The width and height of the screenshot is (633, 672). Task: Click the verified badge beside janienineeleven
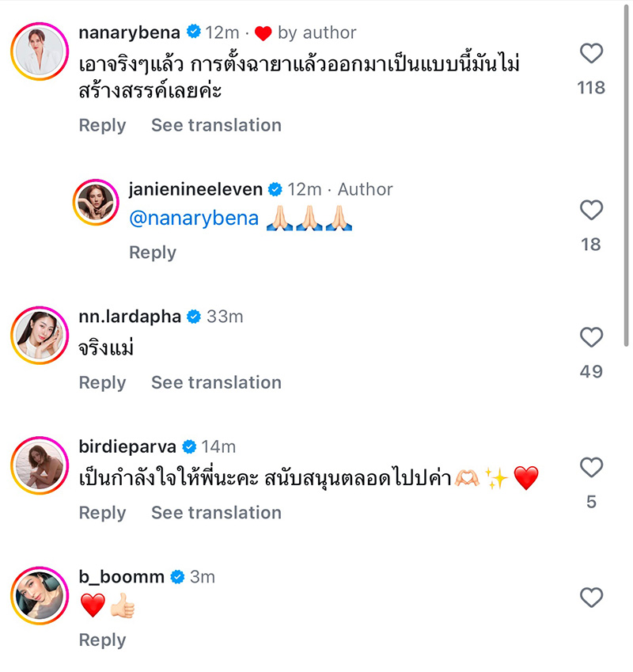[274, 189]
